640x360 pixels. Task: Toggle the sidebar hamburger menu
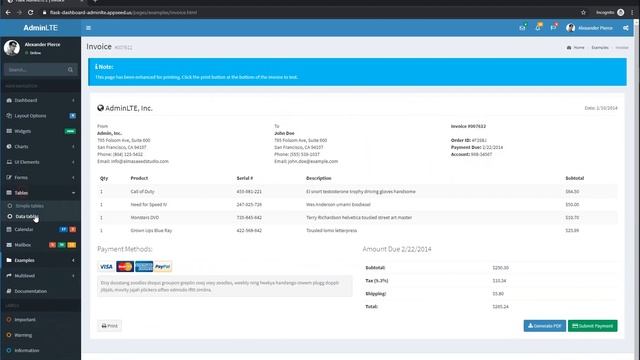pos(88,28)
